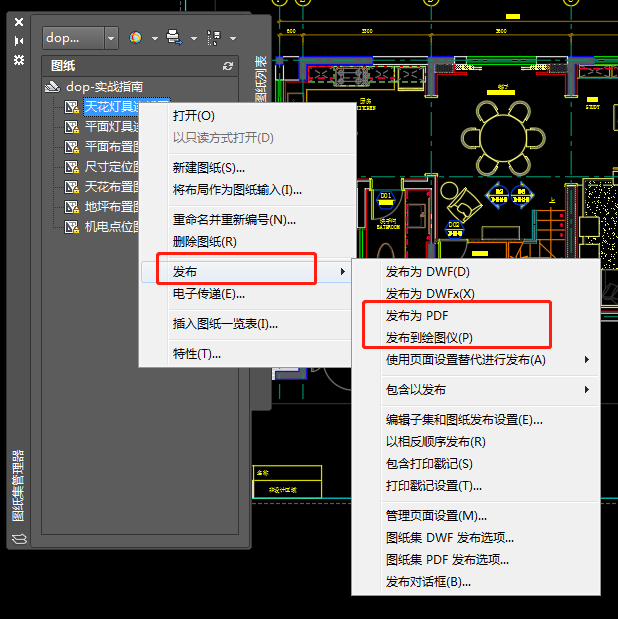
Task: Click the locked sheet icon beside 天花布置
Action: tap(72, 187)
